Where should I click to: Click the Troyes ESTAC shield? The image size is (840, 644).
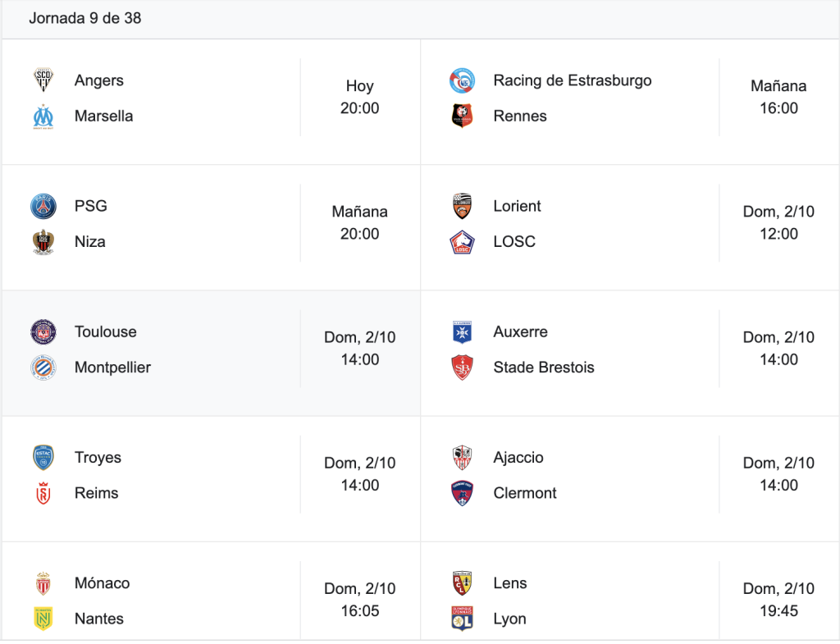click(43, 458)
